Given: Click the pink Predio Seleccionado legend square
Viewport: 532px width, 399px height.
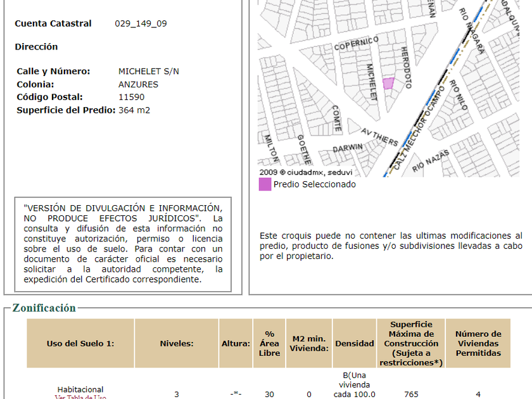Looking at the screenshot, I should point(265,184).
